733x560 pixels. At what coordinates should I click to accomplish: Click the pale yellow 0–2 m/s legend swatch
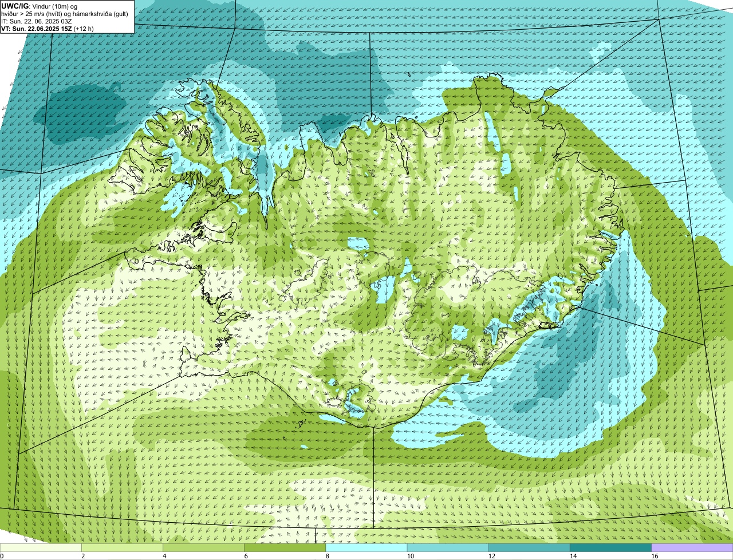pos(41,548)
